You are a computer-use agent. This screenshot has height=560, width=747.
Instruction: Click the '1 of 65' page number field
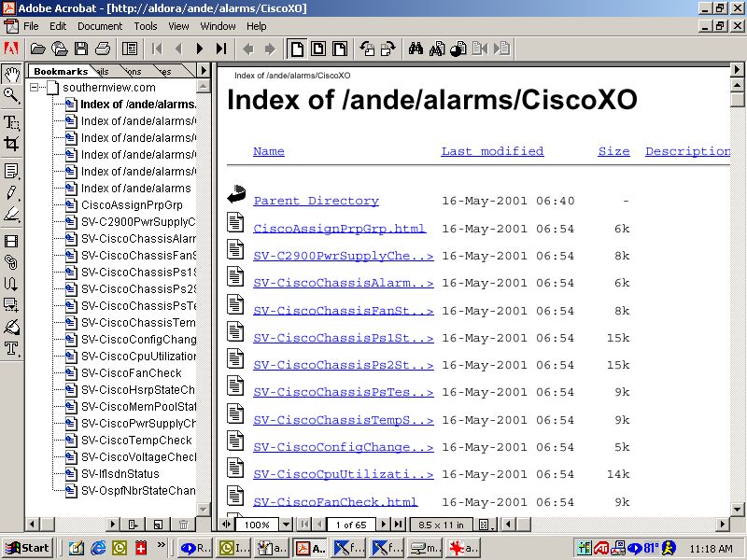351,525
